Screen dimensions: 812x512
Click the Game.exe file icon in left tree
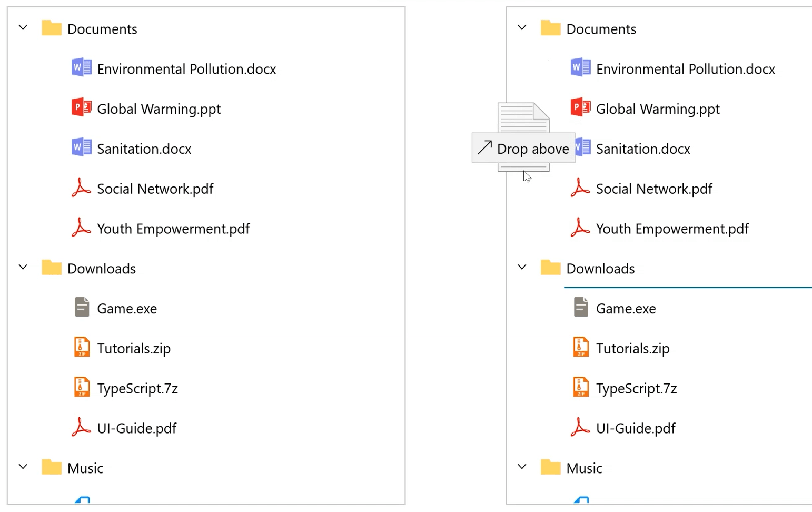tap(82, 307)
